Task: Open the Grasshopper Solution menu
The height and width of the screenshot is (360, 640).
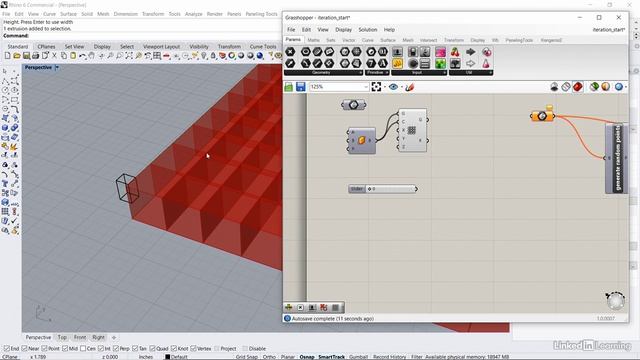Action: tap(368, 30)
